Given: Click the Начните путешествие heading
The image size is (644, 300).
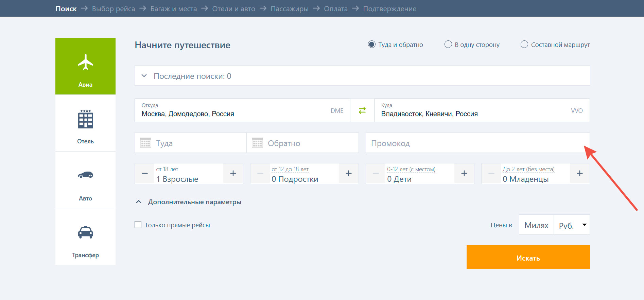Looking at the screenshot, I should [182, 45].
